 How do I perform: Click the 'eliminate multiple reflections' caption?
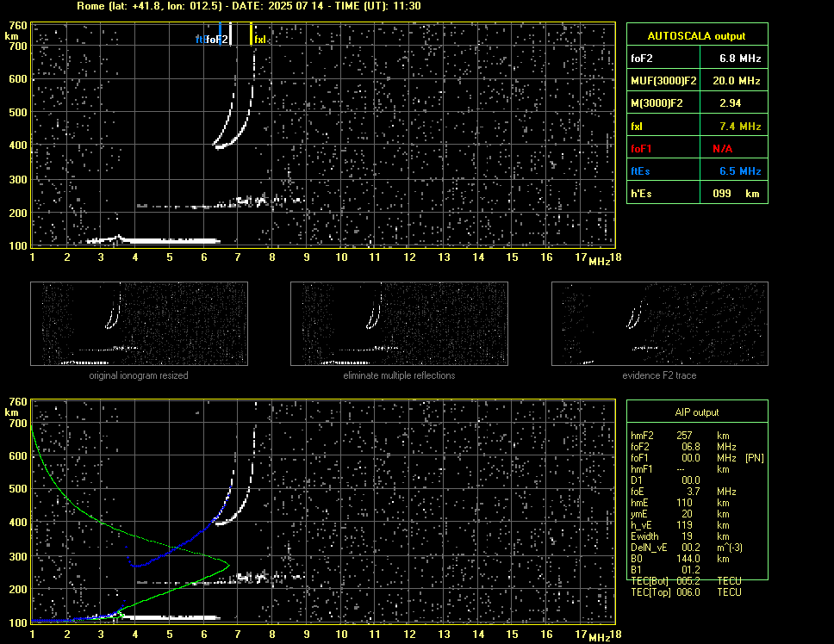399,375
